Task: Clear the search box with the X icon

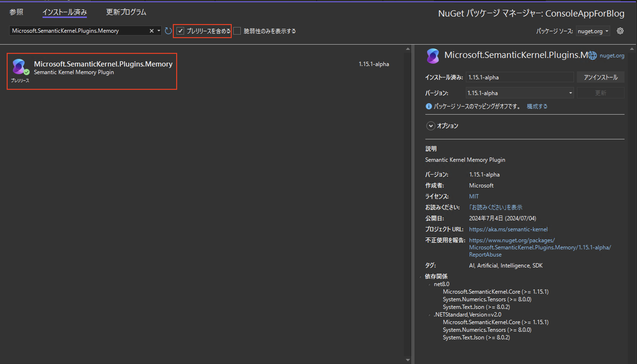Action: coord(151,30)
